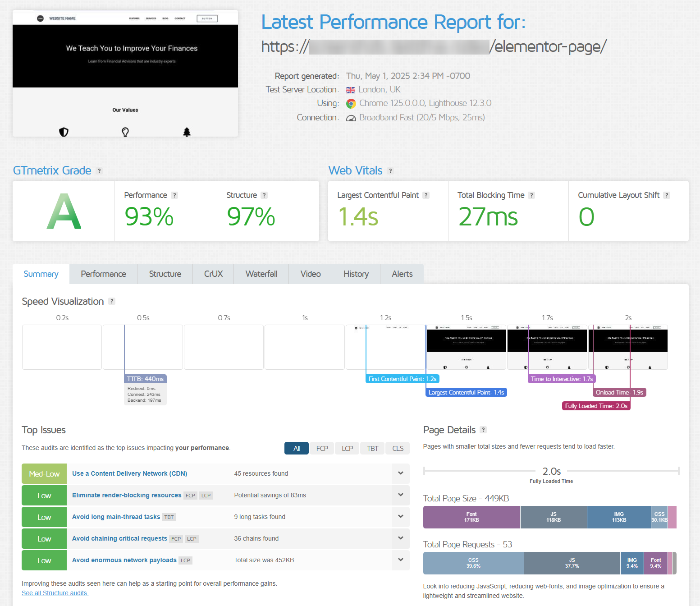This screenshot has height=606, width=700.
Task: Click Total Blocking Time help icon
Action: click(531, 195)
